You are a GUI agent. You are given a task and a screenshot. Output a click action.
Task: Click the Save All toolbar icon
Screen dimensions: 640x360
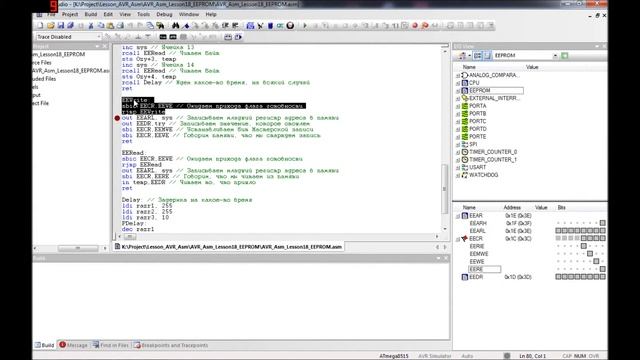[x=71, y=26]
